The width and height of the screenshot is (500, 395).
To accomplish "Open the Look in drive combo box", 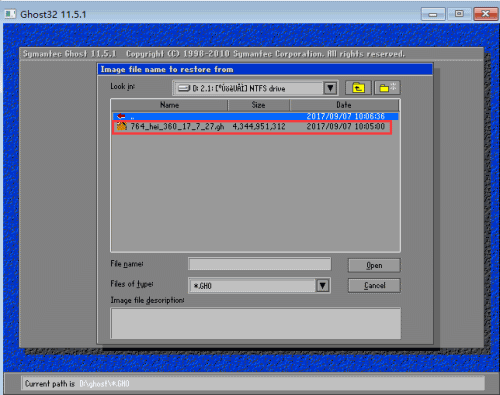I will click(255, 88).
